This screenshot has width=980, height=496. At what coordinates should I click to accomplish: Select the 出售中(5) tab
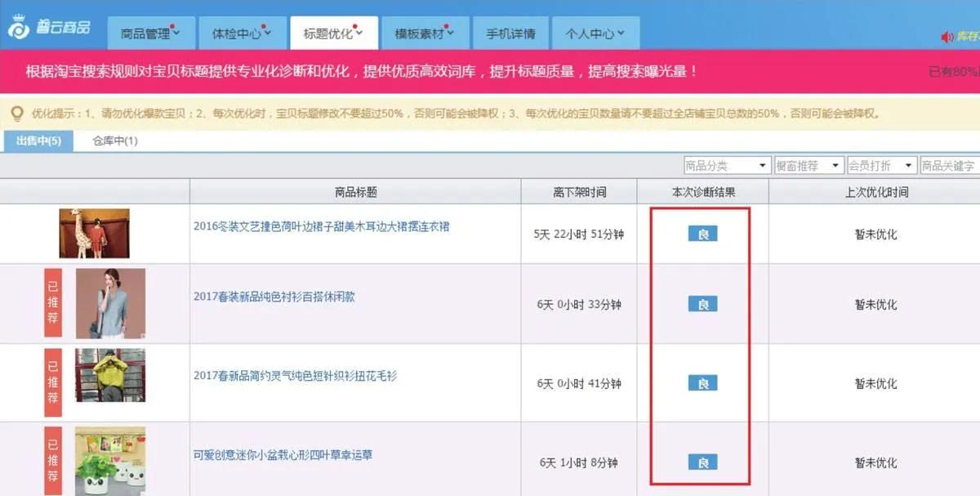tap(38, 141)
